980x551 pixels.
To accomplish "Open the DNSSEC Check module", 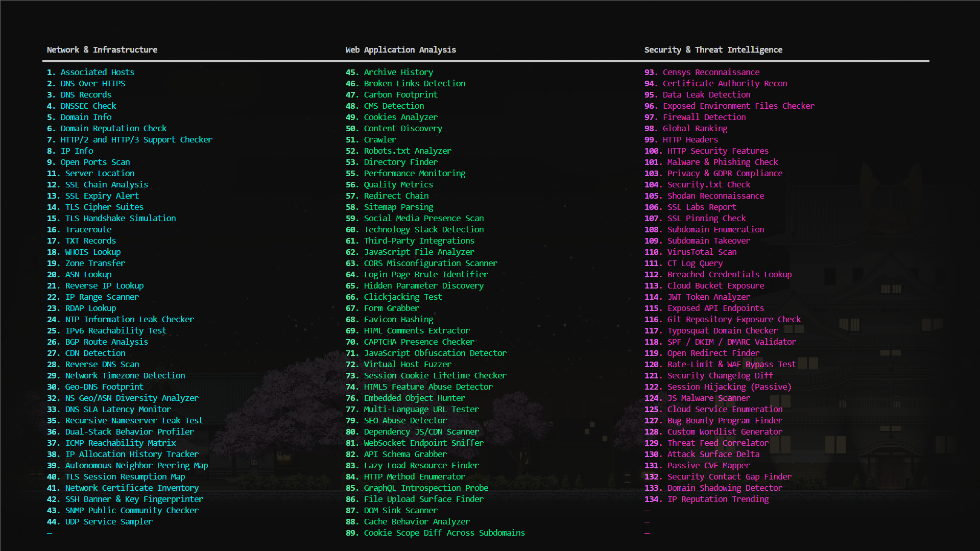I will click(x=88, y=106).
